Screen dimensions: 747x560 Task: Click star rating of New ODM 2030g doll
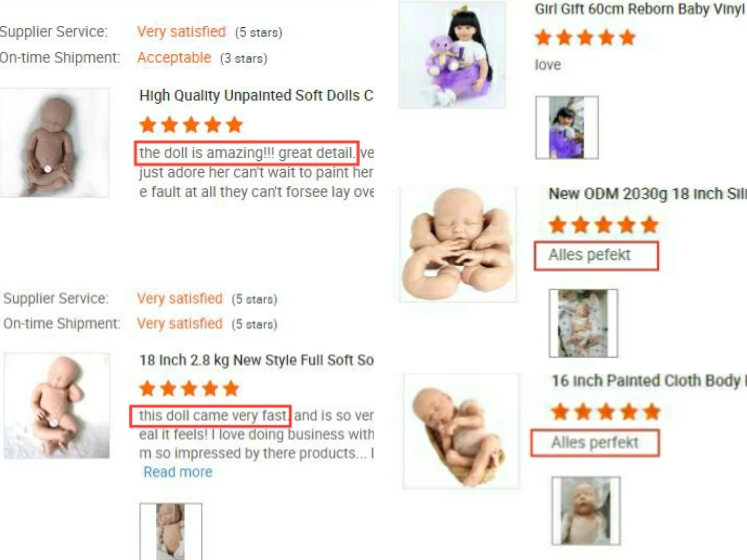(x=603, y=225)
